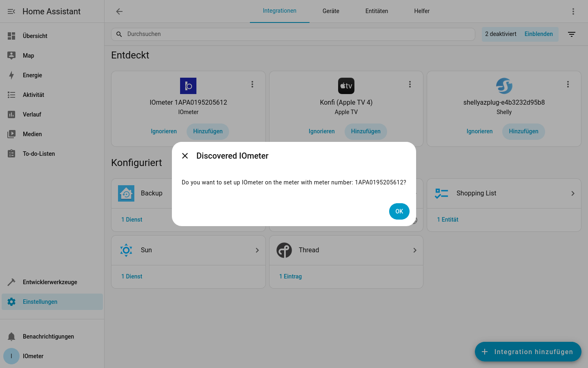This screenshot has width=588, height=368.
Task: Click the IOmeter 1APA0195205612 device name
Action: pos(188,102)
